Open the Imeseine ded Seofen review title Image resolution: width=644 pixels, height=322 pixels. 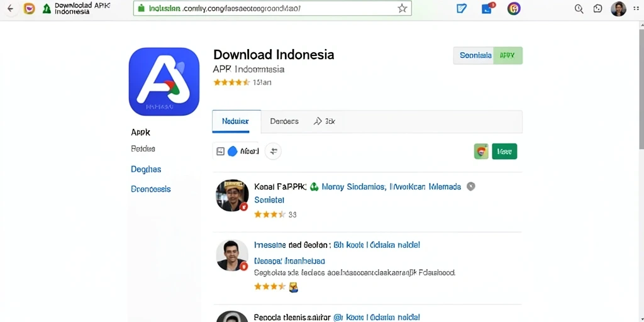pos(293,245)
